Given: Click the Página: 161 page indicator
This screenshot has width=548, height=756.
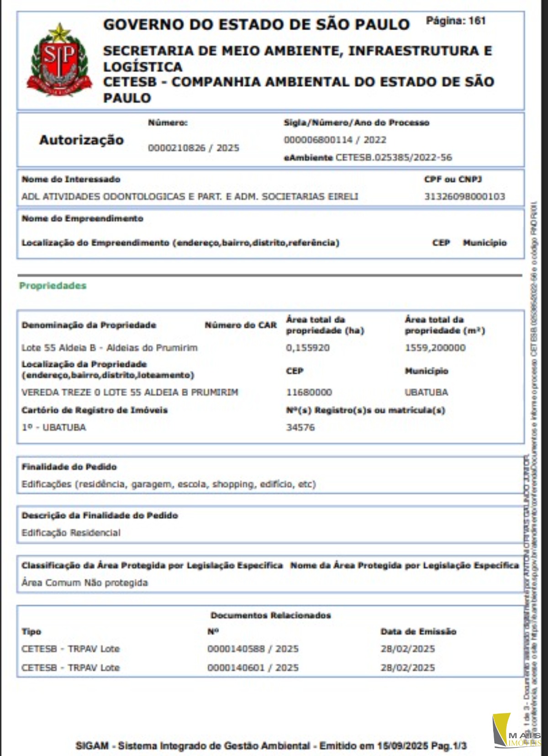Looking at the screenshot, I should pyautogui.click(x=455, y=21).
